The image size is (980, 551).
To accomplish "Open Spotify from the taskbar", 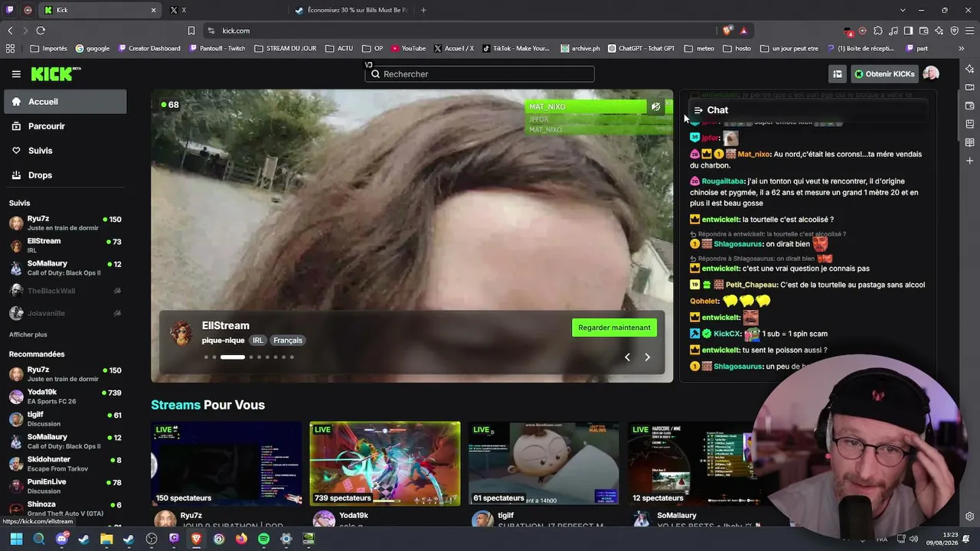I will 263,539.
